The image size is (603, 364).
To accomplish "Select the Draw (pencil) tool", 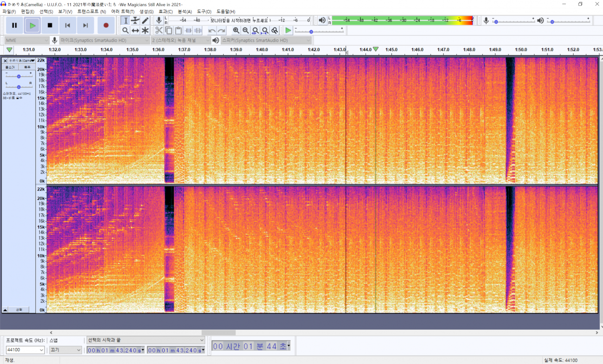I will tap(145, 20).
